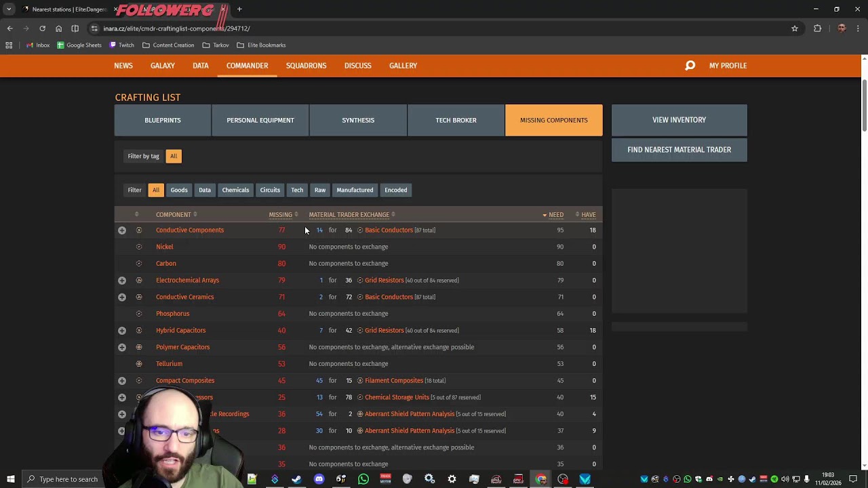This screenshot has height=488, width=868.
Task: Reload the page with the refresh icon
Action: (42, 28)
